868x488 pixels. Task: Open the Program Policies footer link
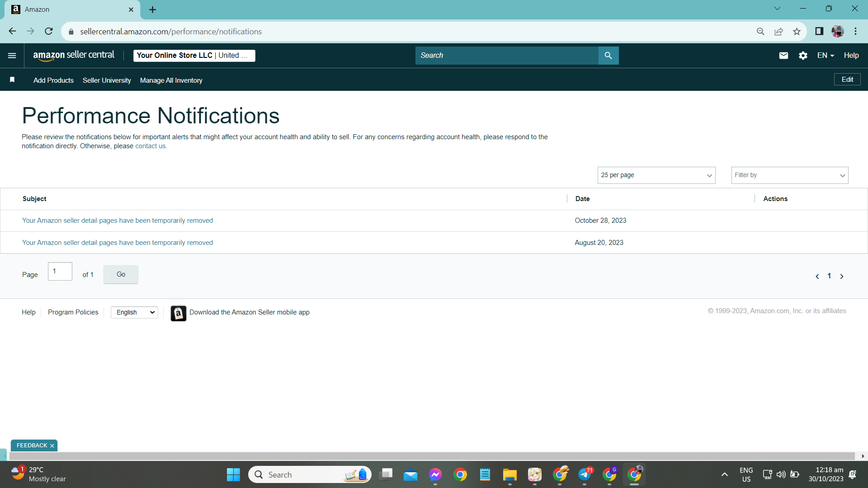coord(73,312)
